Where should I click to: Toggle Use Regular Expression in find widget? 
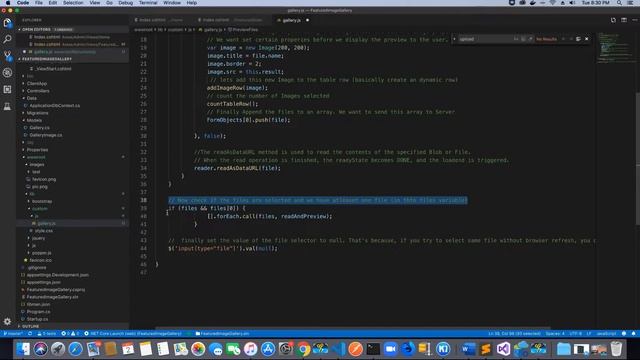531,39
